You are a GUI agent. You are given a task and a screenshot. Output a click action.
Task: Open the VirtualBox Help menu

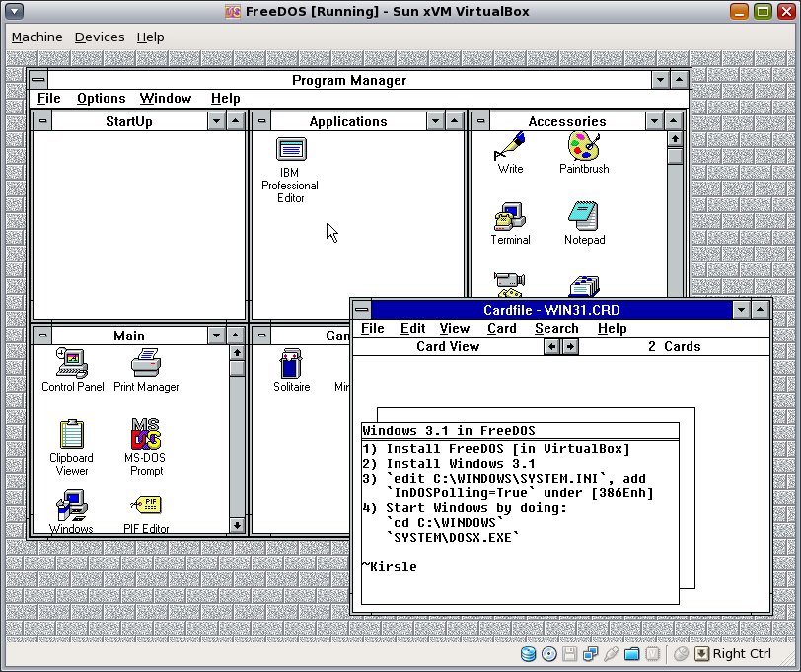click(x=150, y=37)
